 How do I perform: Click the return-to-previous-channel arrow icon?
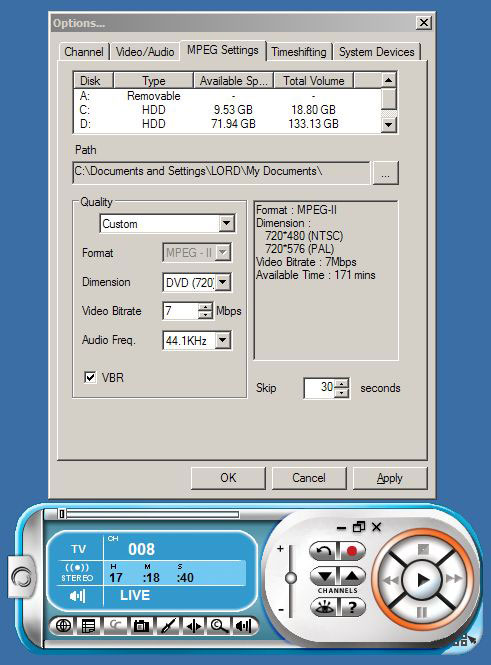pyautogui.click(x=324, y=551)
